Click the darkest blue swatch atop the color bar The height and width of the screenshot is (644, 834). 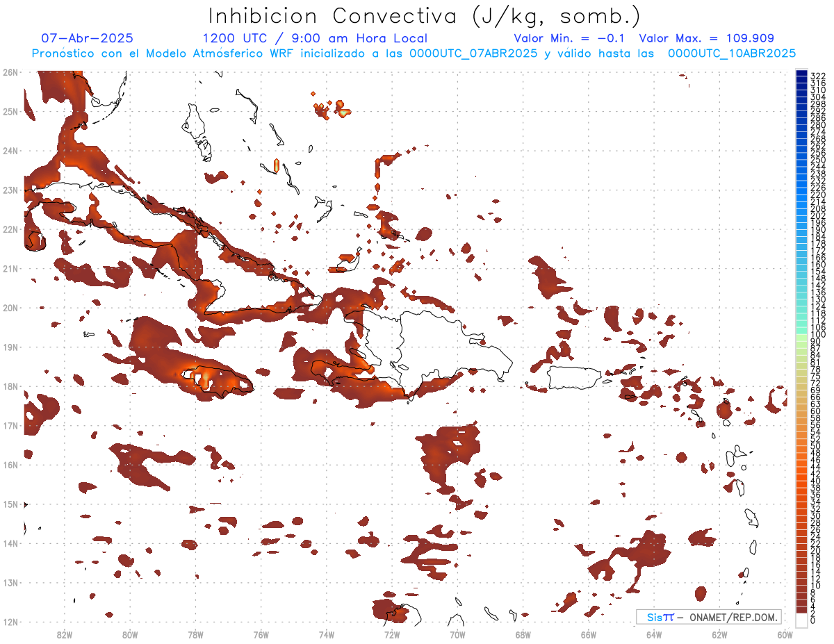tap(802, 74)
